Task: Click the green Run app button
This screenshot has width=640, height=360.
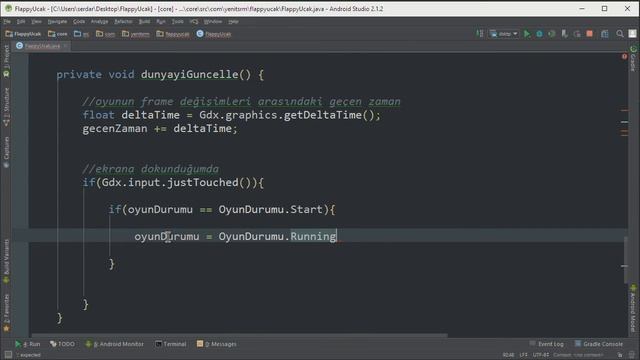Action: coord(527,34)
